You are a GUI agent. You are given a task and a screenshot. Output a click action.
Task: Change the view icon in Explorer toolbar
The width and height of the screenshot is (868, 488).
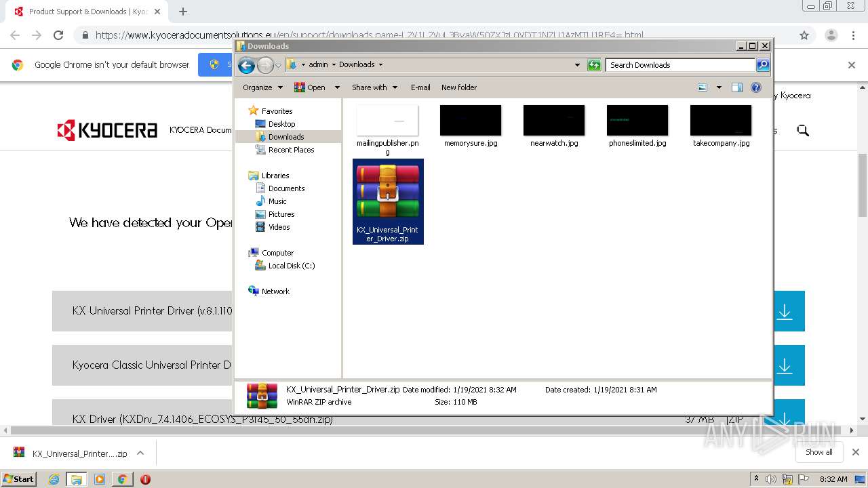click(703, 87)
